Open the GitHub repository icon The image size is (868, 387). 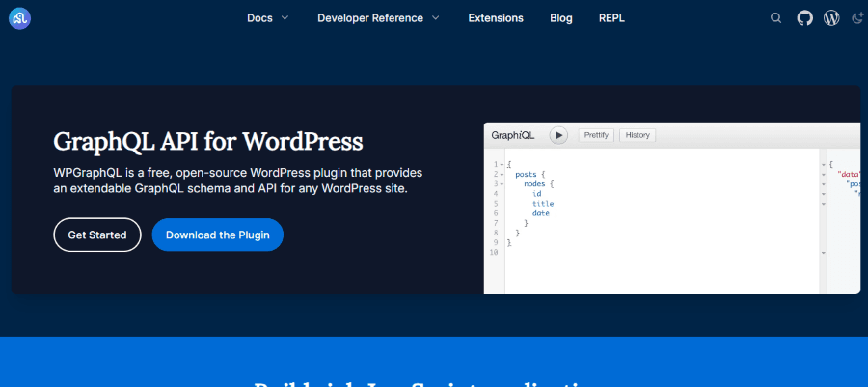tap(805, 18)
